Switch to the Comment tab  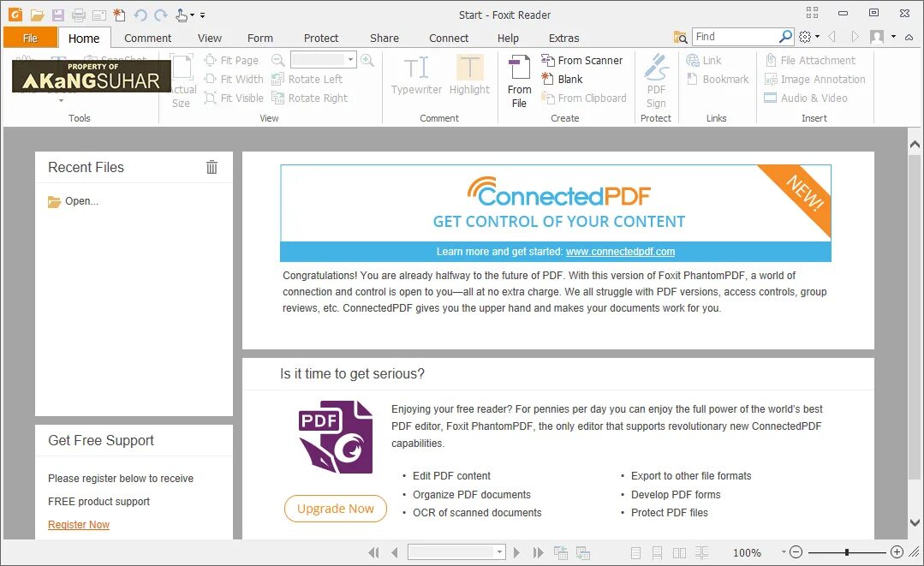click(147, 39)
